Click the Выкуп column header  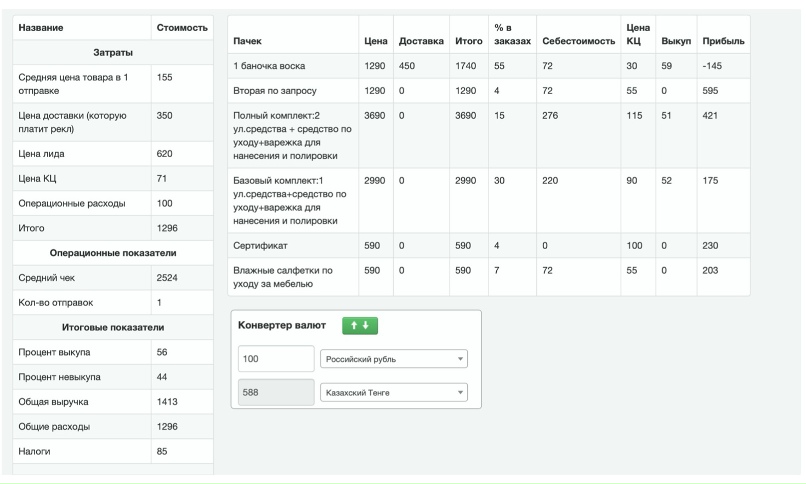673,39
